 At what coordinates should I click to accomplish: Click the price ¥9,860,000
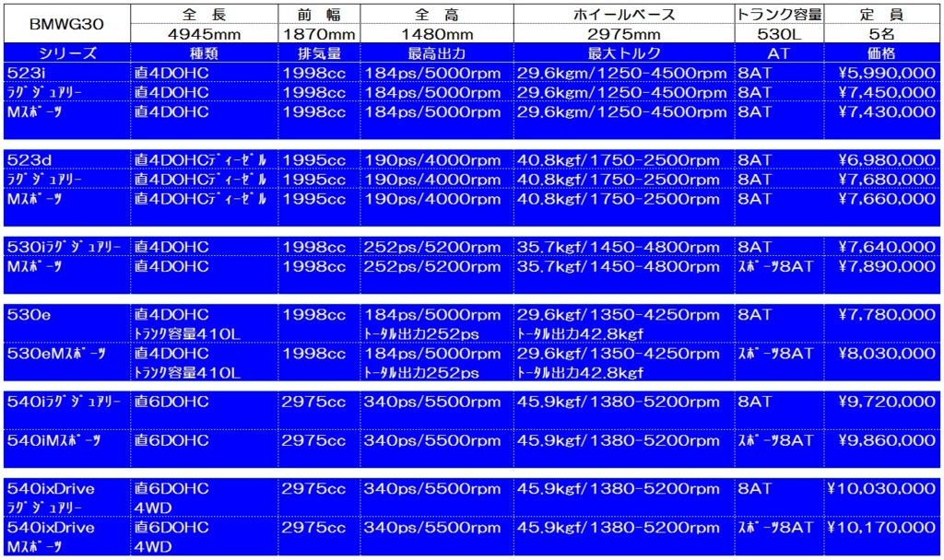tap(887, 441)
